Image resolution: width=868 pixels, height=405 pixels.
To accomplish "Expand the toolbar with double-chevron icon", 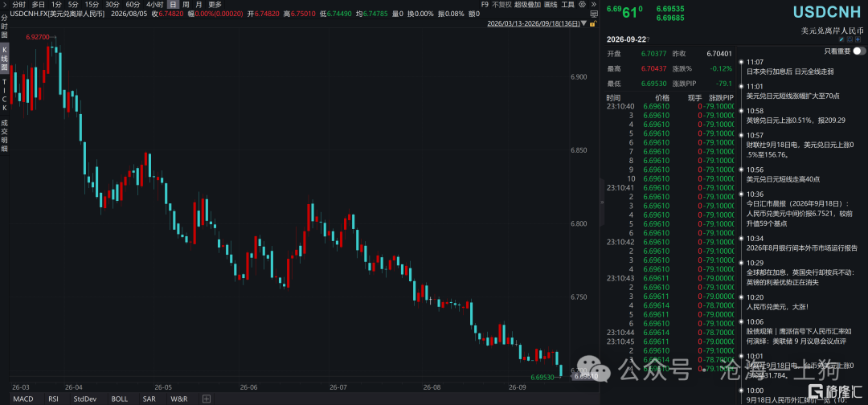I will [x=594, y=5].
